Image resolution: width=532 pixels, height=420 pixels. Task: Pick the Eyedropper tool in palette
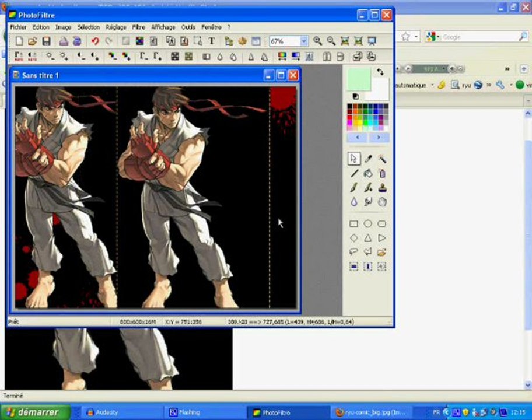pyautogui.click(x=368, y=159)
